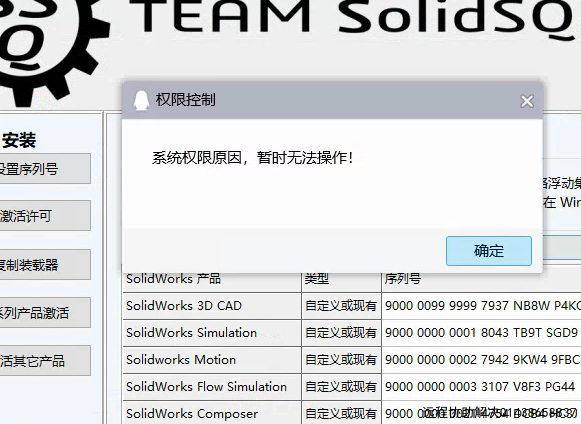Click the SolidWorks 产品 column header
Viewport: 581px width, 424px height.
[x=212, y=282]
